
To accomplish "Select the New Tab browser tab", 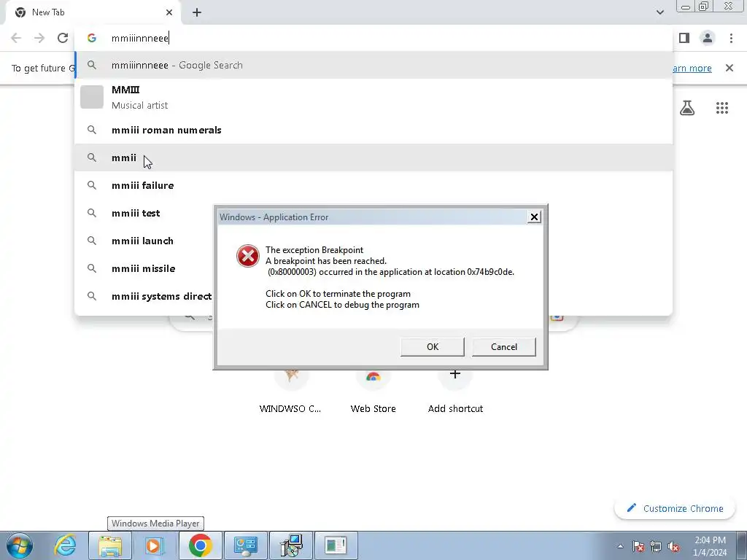I will pos(94,12).
